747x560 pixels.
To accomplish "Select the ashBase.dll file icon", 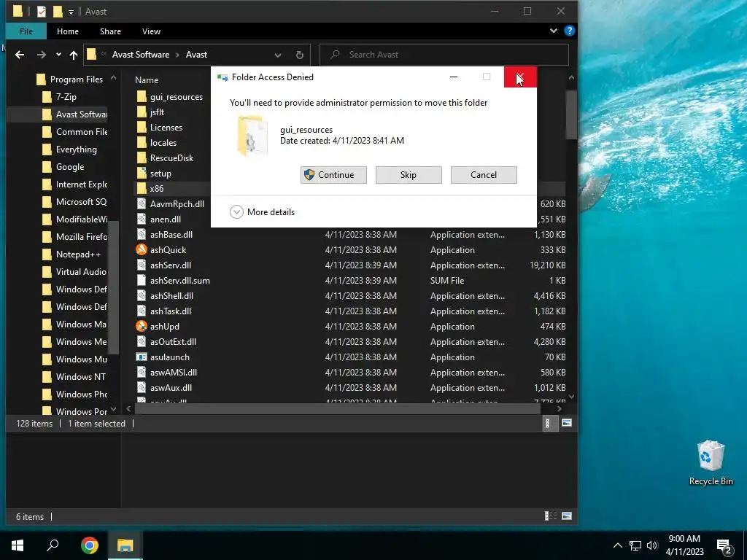I will pyautogui.click(x=142, y=234).
